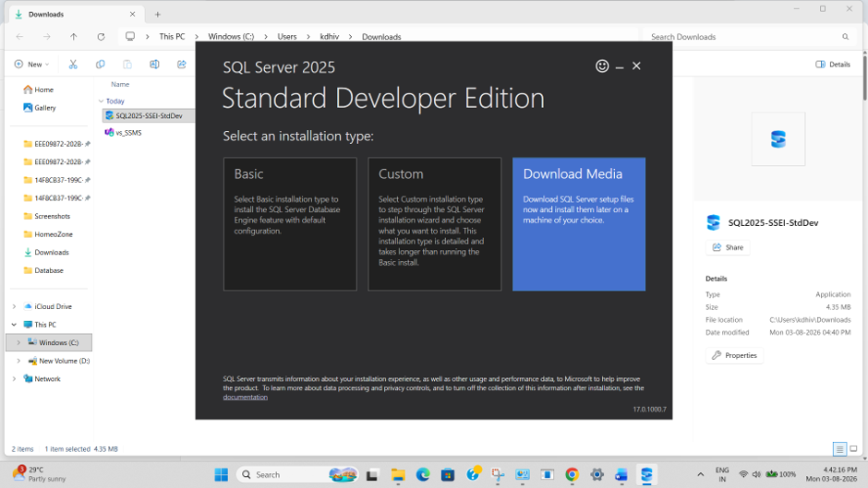This screenshot has width=868, height=488.
Task: Toggle the Details pane button
Action: coord(833,65)
